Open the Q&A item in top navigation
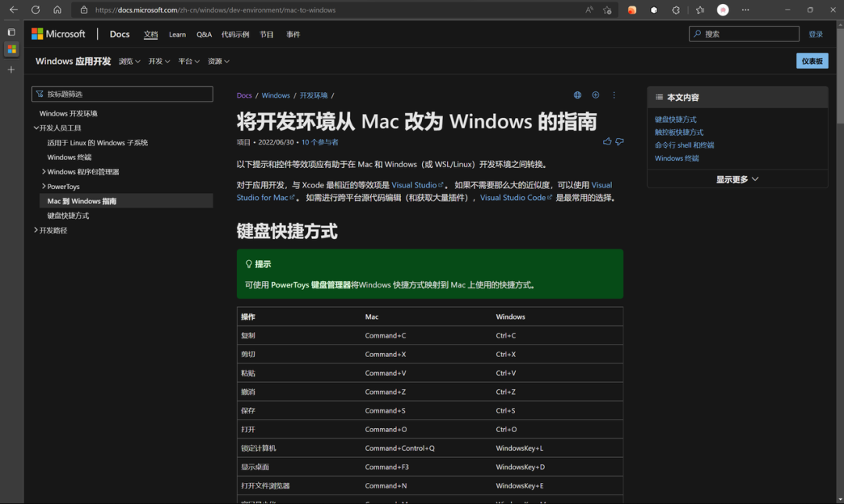 [x=204, y=34]
